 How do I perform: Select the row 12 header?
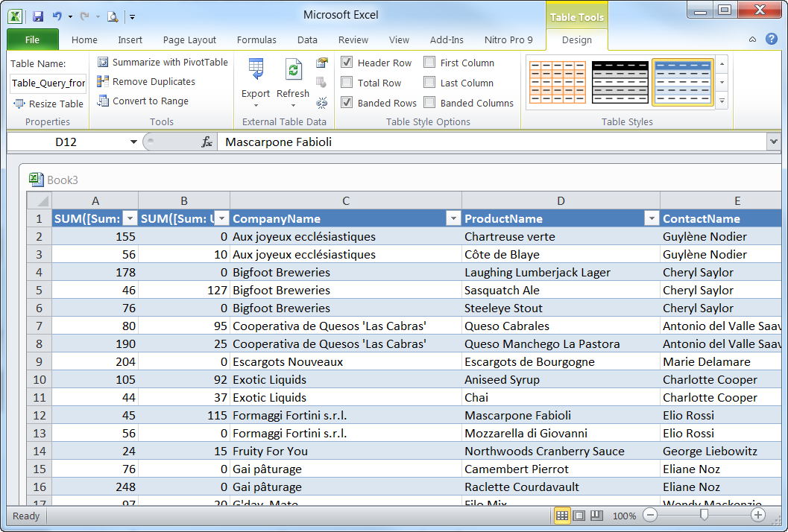(40, 416)
